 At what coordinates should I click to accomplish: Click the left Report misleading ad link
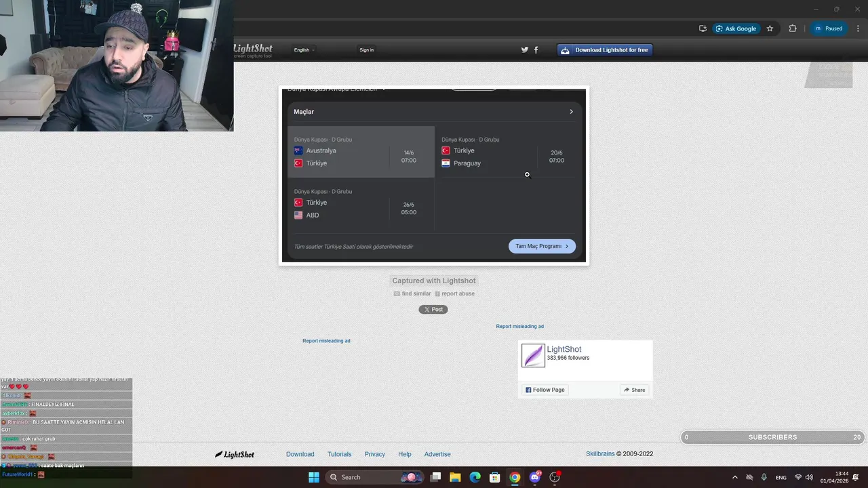coord(326,340)
